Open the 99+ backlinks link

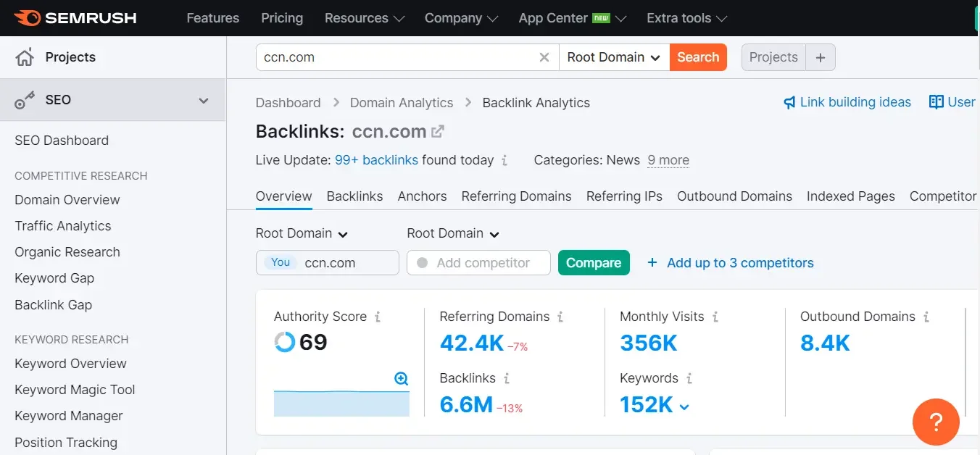376,160
